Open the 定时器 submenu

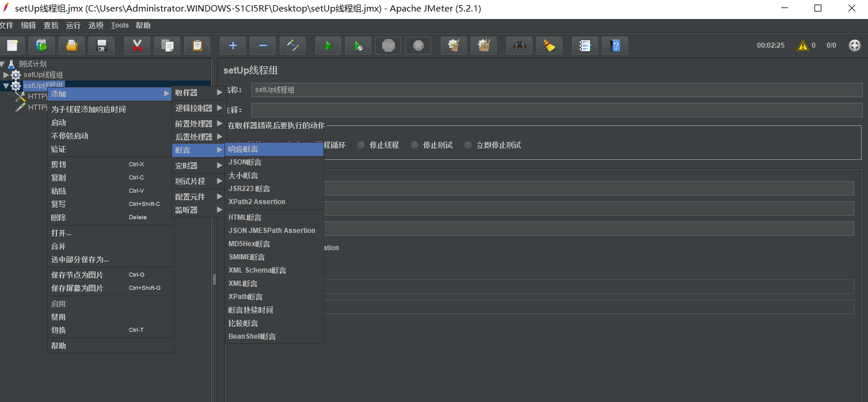tap(199, 166)
